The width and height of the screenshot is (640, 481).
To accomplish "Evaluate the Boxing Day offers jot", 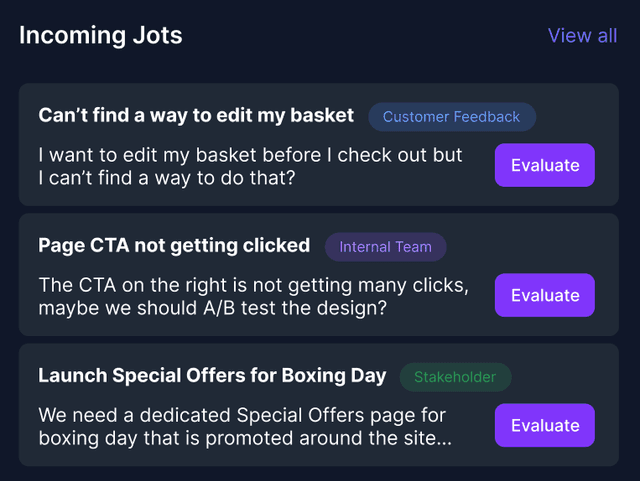I will pos(545,425).
